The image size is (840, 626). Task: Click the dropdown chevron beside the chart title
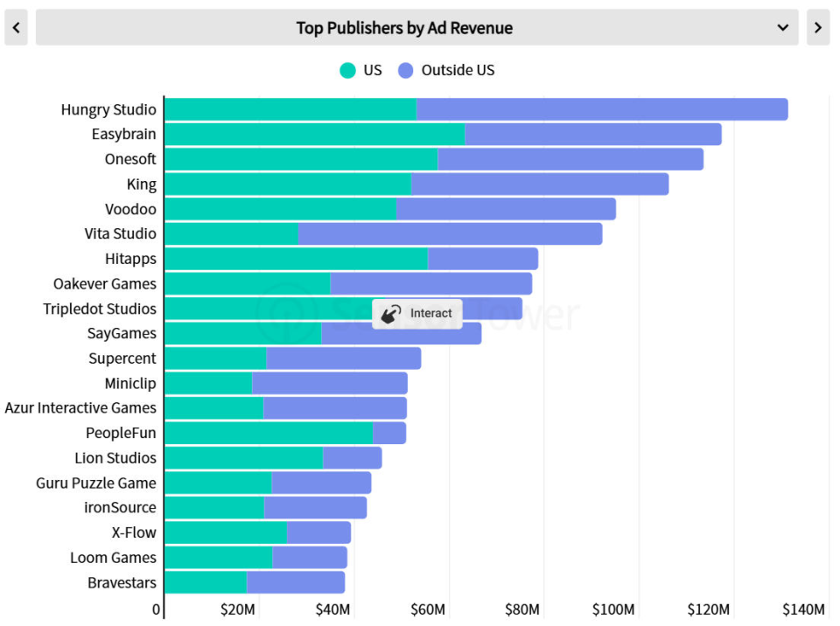coord(782,27)
